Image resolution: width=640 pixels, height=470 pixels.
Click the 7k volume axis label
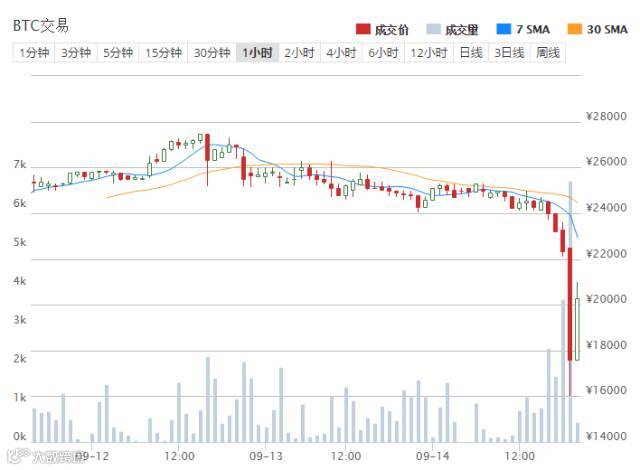tap(20, 164)
